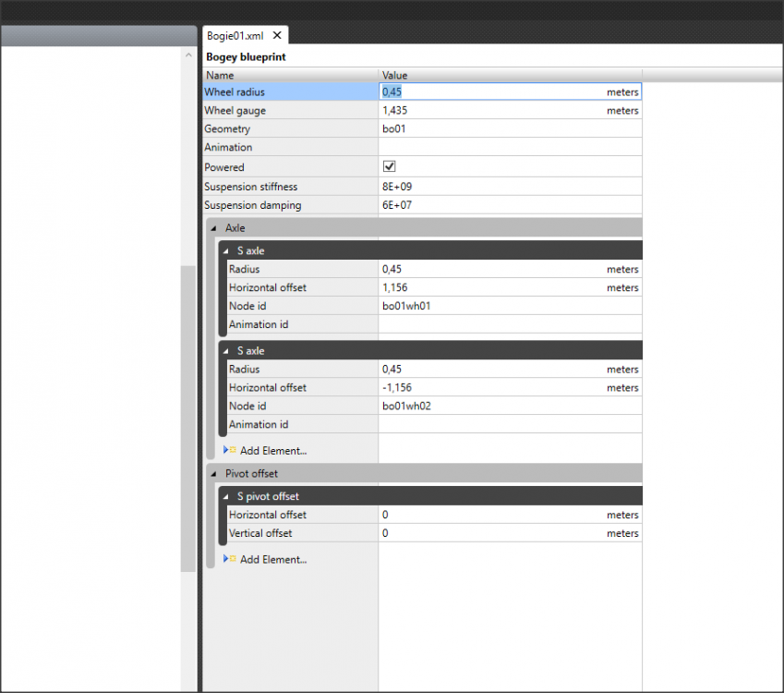The width and height of the screenshot is (784, 693).
Task: Click the empty Animation value field
Action: click(x=508, y=148)
